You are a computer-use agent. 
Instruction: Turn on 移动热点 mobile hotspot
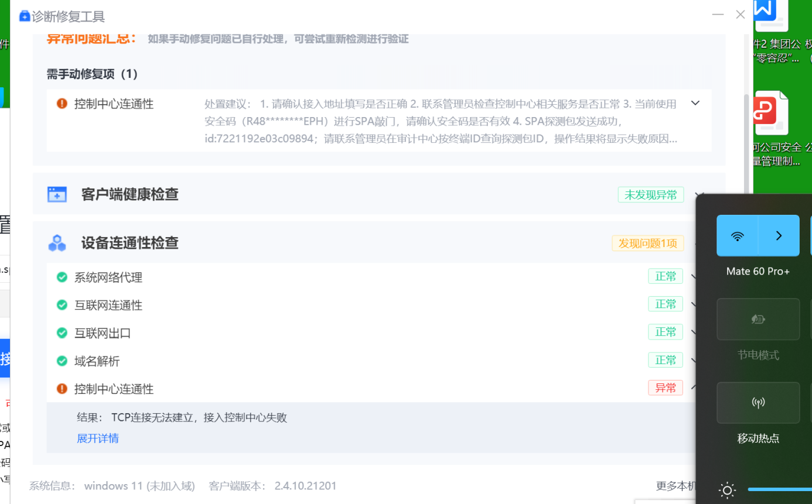[758, 403]
